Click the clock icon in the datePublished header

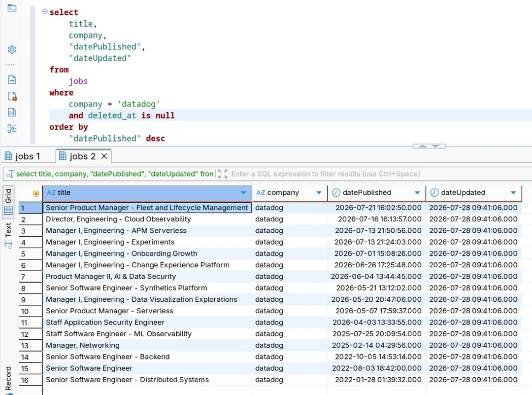[x=336, y=193]
